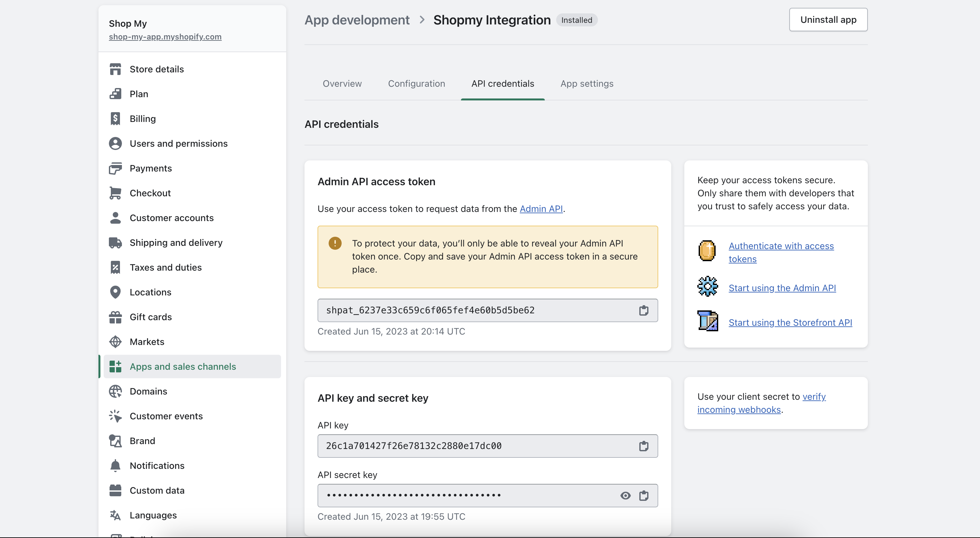Toggle visibility of API secret key
Viewport: 980px width, 538px height.
[624, 495]
